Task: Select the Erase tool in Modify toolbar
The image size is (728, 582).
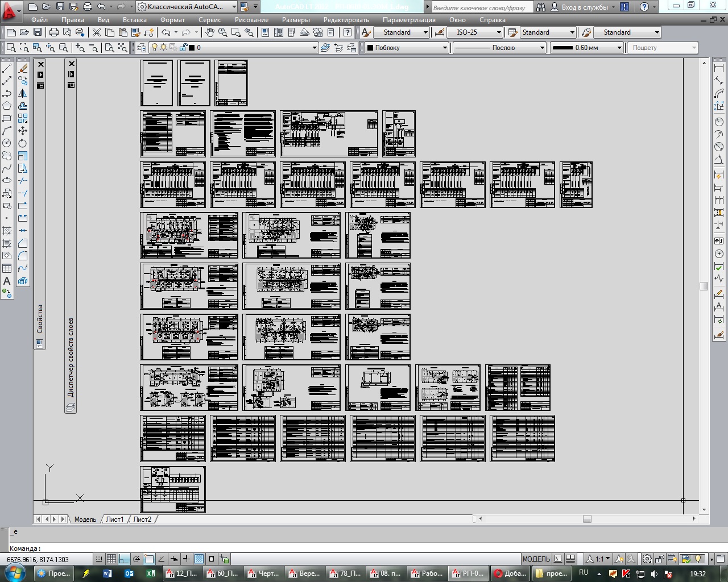Action: click(x=23, y=69)
